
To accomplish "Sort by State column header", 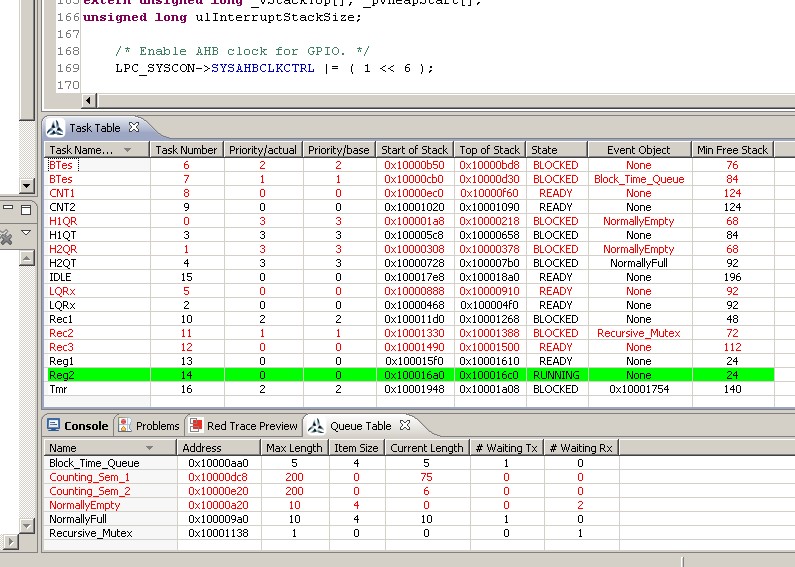I will click(x=557, y=150).
